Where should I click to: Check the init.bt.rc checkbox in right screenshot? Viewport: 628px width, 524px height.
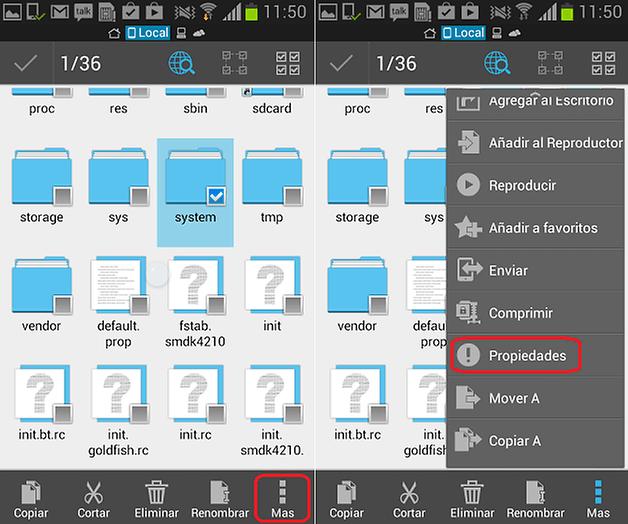(x=378, y=414)
